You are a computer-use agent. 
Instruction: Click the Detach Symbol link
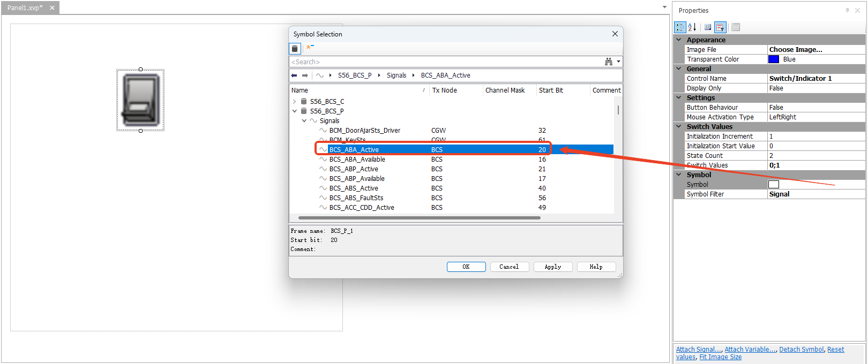(x=802, y=350)
